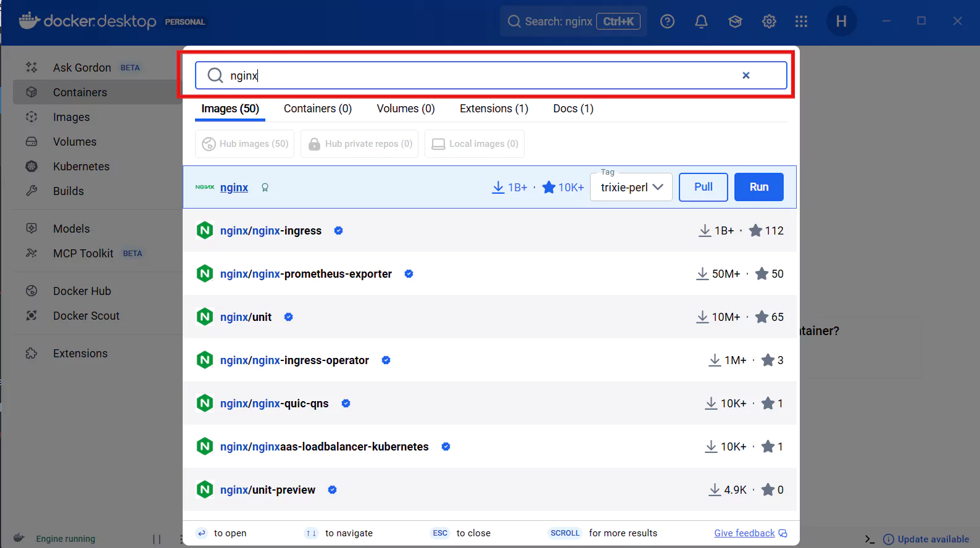This screenshot has width=980, height=548.
Task: Switch to the Containers (0) tab
Action: [x=317, y=109]
